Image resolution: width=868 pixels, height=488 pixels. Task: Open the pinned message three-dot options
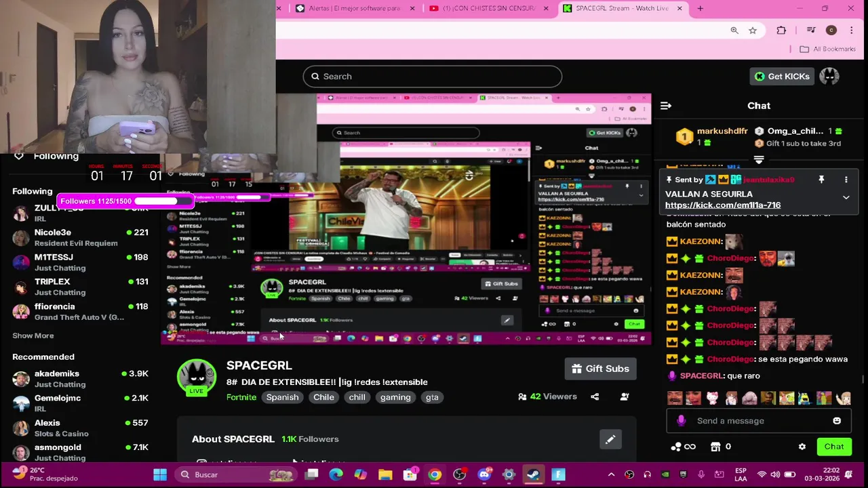pos(846,180)
